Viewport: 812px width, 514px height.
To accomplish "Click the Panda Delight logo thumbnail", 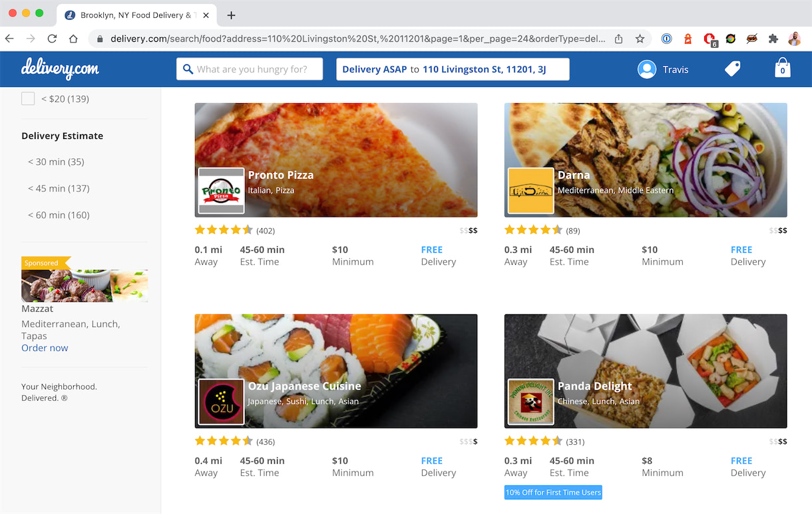I will (x=530, y=402).
